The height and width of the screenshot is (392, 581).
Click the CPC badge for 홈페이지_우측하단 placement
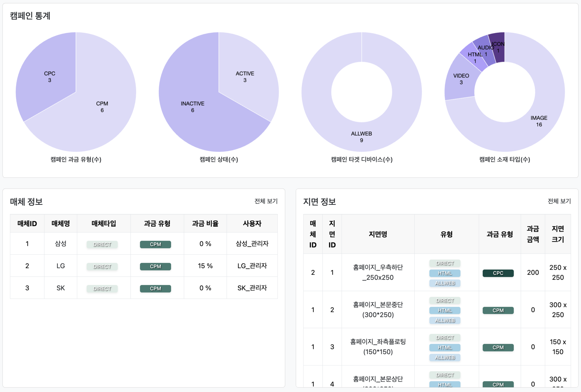tap(498, 273)
